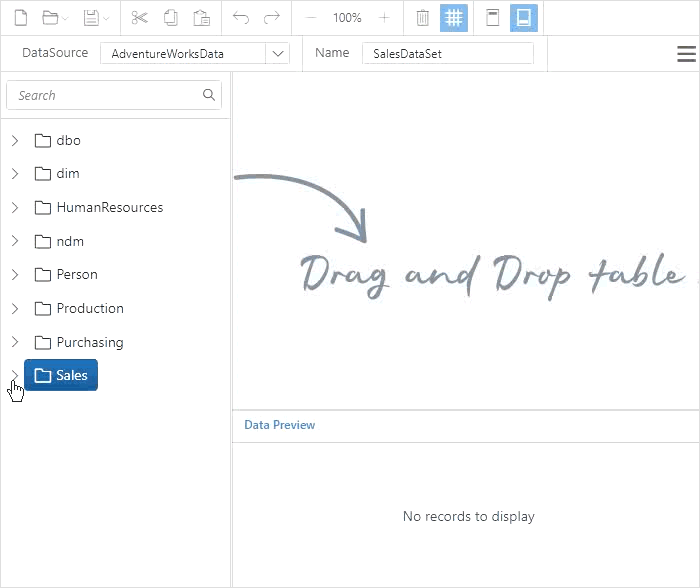Click the Save icon in toolbar
700x588 pixels.
91,18
